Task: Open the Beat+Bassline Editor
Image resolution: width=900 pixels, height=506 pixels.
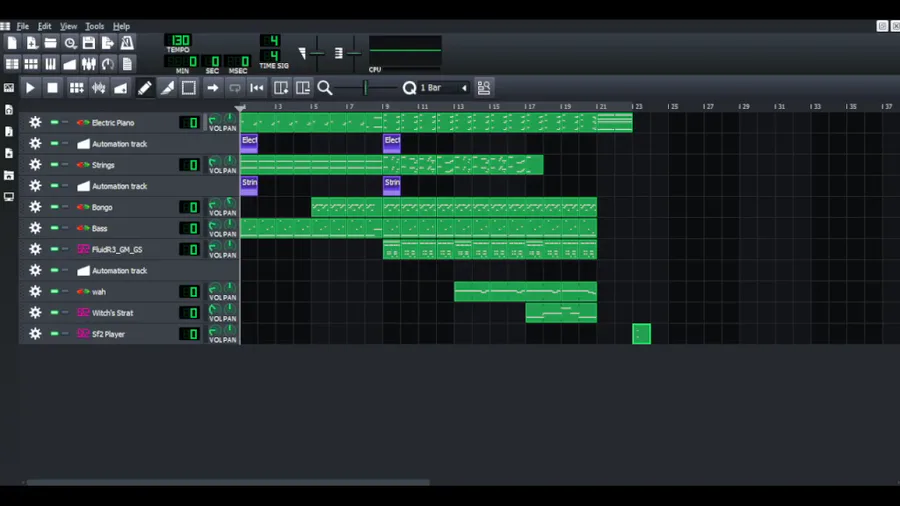Action: (32, 64)
